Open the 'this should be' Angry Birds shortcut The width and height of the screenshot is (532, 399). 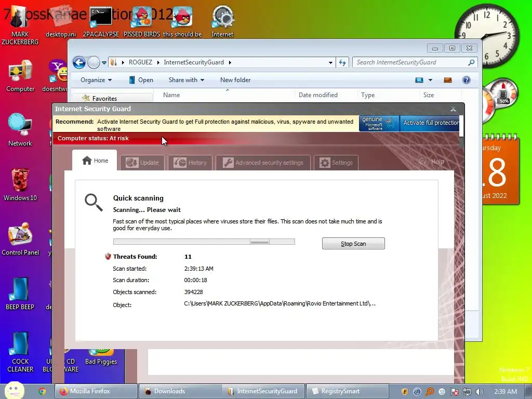(182, 20)
